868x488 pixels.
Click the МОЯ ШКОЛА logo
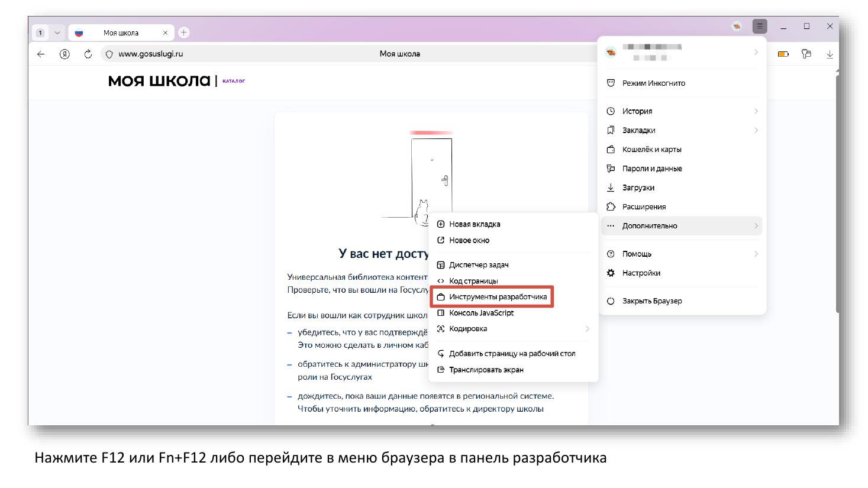(159, 81)
